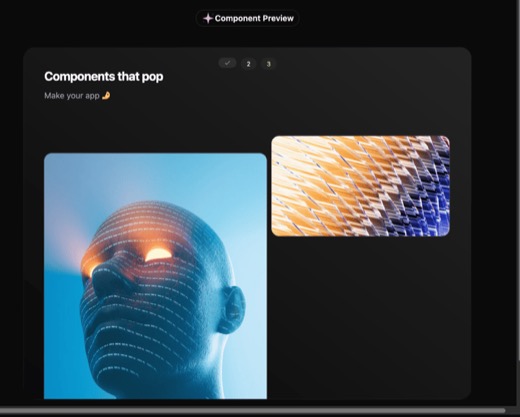Click the flexed bicep emoji
Viewport: 520px width, 417px height.
point(106,96)
